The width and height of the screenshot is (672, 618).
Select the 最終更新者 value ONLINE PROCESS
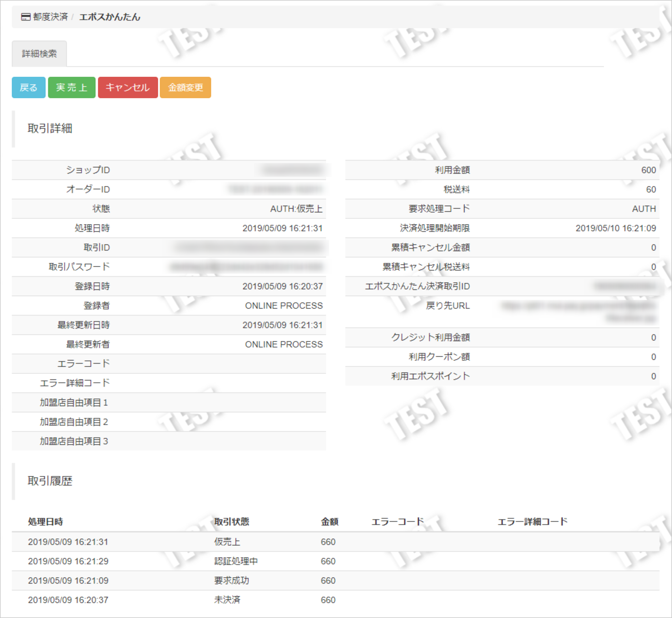(284, 344)
